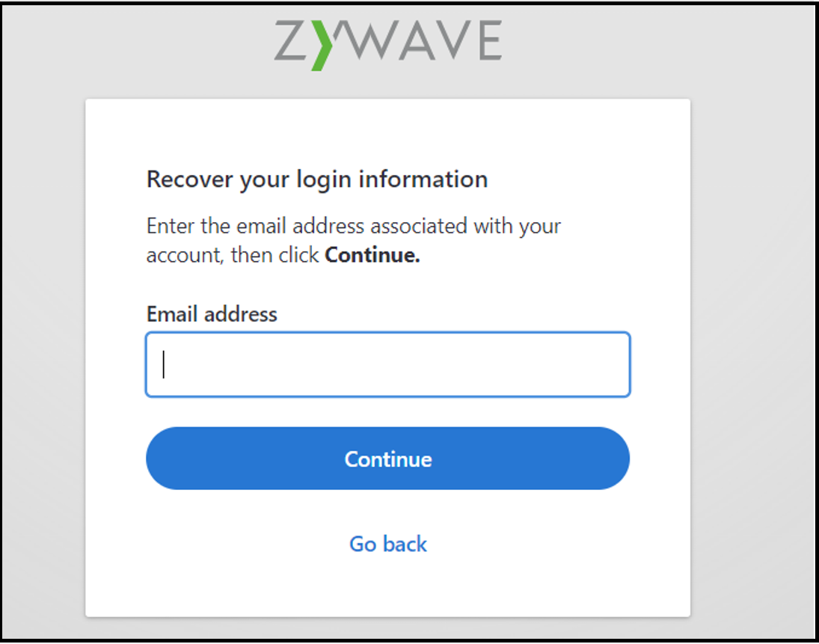Click the blinking cursor in the email box
Viewport: 819px width, 644px height.
click(163, 364)
